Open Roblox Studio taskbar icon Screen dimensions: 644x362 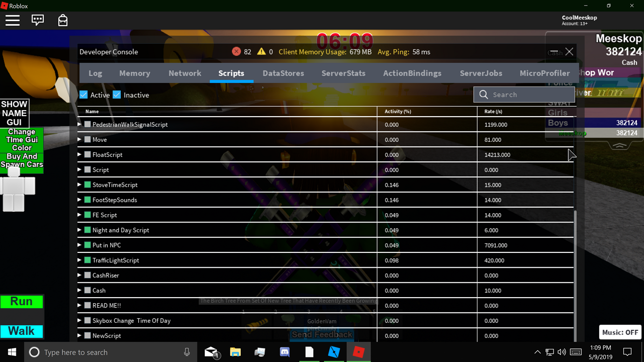click(x=334, y=352)
